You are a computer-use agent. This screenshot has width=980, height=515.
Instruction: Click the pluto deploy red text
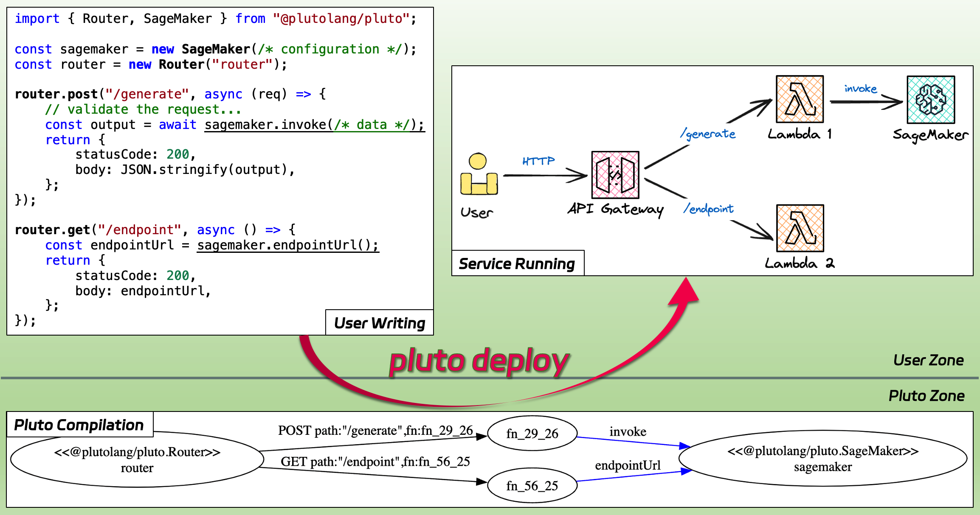pyautogui.click(x=479, y=361)
